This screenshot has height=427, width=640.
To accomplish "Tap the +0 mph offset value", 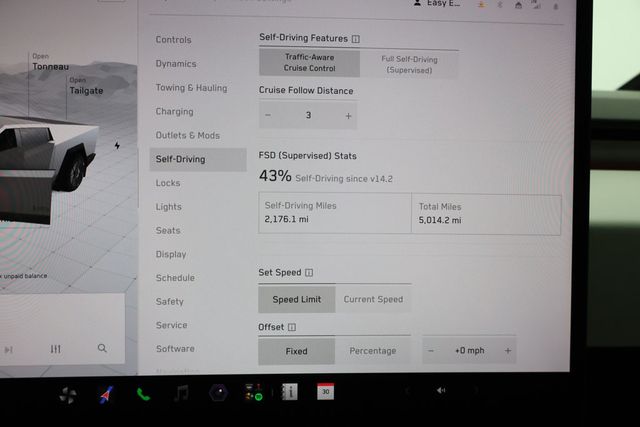I will (x=469, y=351).
